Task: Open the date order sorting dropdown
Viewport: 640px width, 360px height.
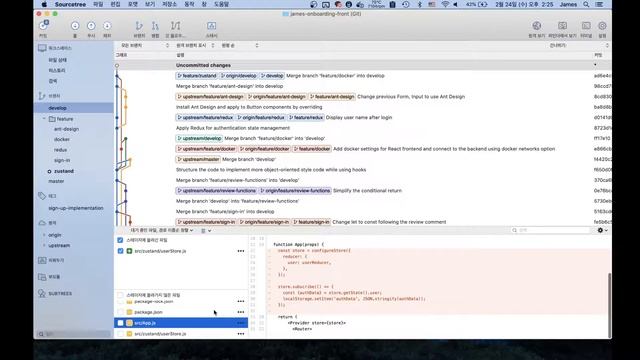Action: click(240, 45)
